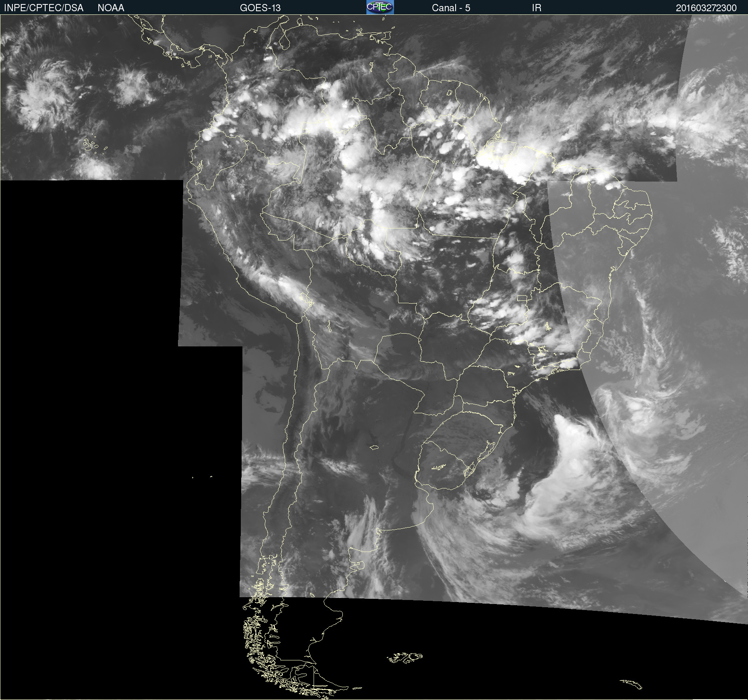Click the Canal - 5 channel label
748x700 pixels.
pyautogui.click(x=451, y=8)
